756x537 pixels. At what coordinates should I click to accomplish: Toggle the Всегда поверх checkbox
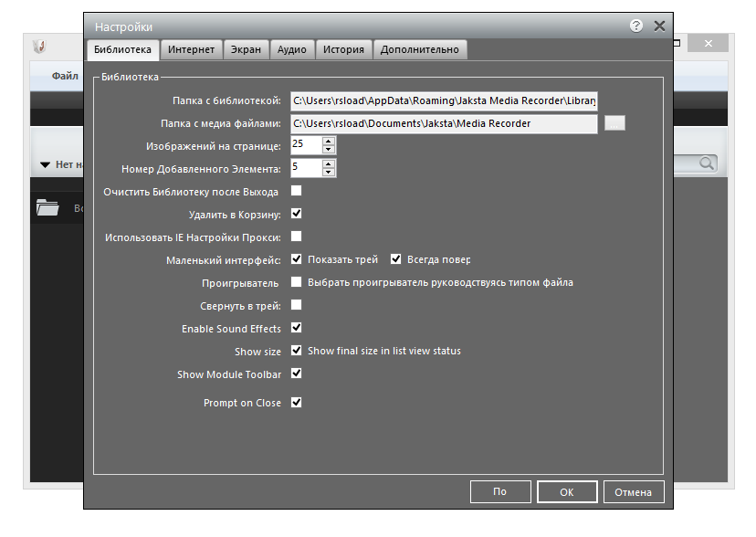coord(396,259)
